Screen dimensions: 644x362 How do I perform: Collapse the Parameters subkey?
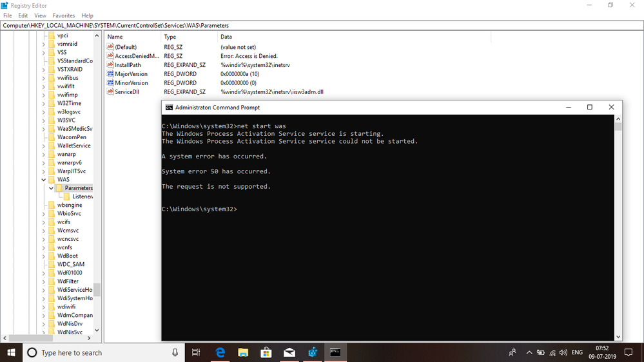(52, 188)
